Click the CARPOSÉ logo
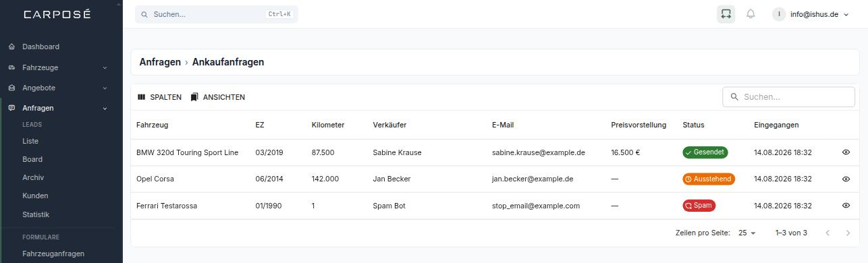868x263 pixels. (57, 14)
